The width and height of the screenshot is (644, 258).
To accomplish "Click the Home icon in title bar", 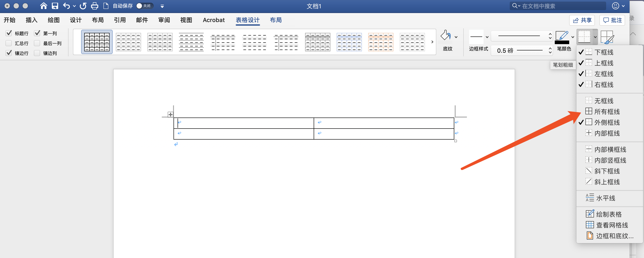I will [43, 6].
